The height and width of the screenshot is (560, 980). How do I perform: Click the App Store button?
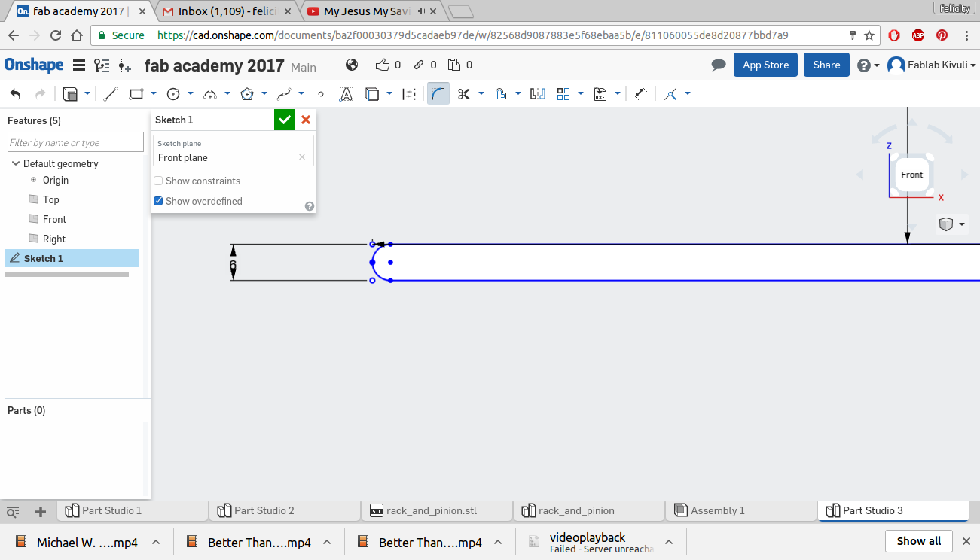click(x=765, y=65)
